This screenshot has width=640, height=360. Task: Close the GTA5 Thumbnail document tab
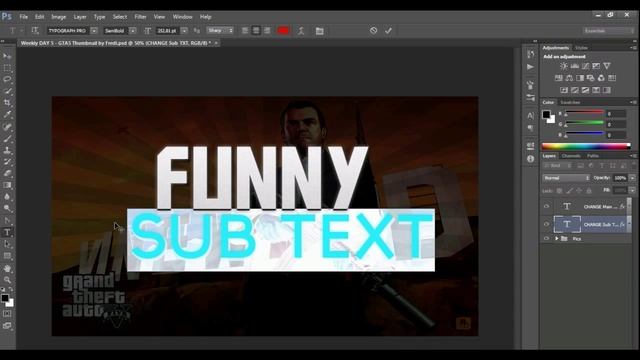(x=216, y=43)
